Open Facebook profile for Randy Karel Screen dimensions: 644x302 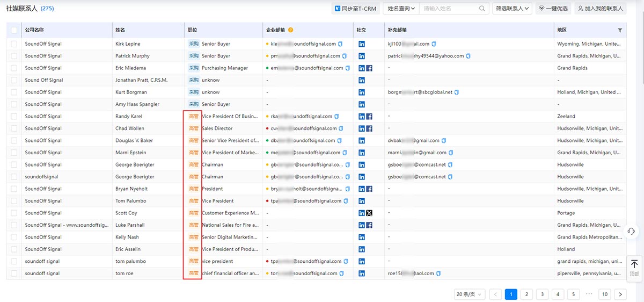pyautogui.click(x=369, y=117)
